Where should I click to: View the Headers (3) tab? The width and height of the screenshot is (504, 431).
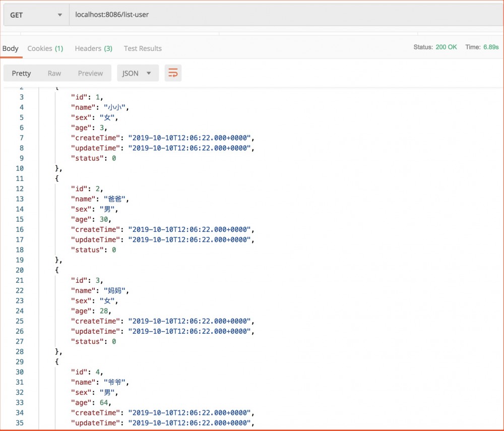click(x=93, y=48)
